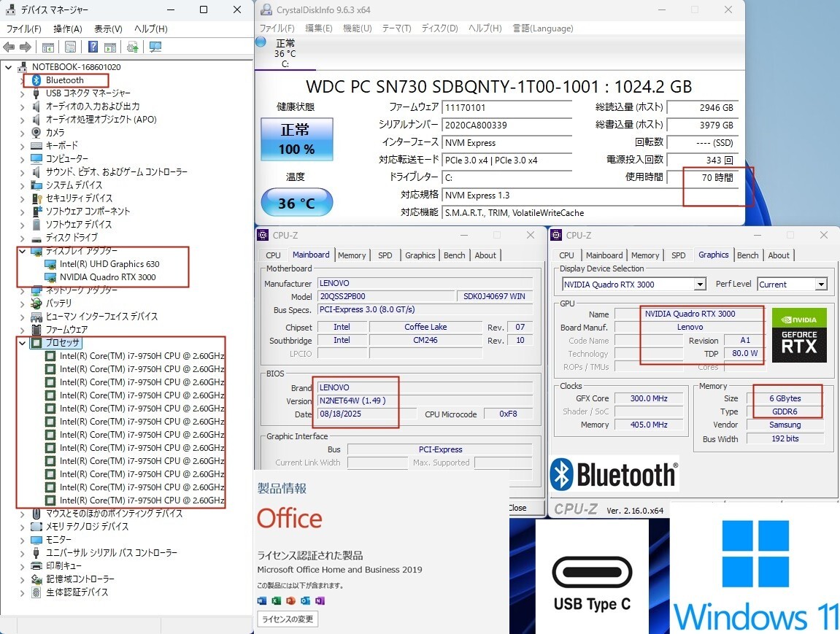840x634 pixels.
Task: Switch to CPU tab in CPU-Z Graphics window
Action: pos(567,255)
